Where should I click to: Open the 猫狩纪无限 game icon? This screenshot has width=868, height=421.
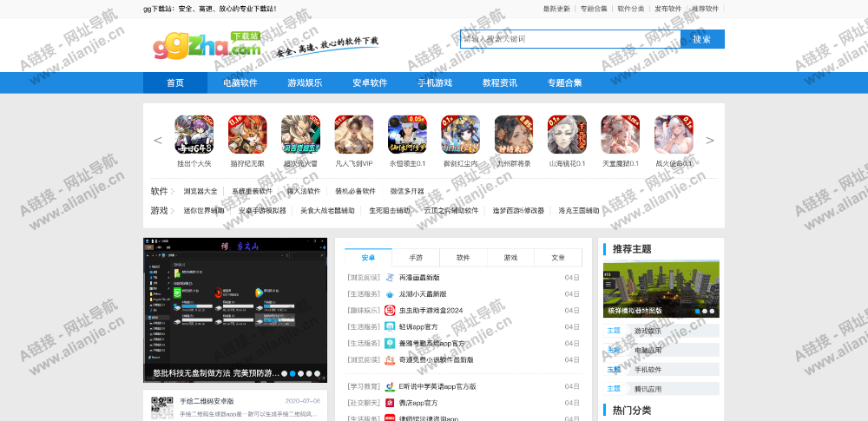pyautogui.click(x=247, y=134)
